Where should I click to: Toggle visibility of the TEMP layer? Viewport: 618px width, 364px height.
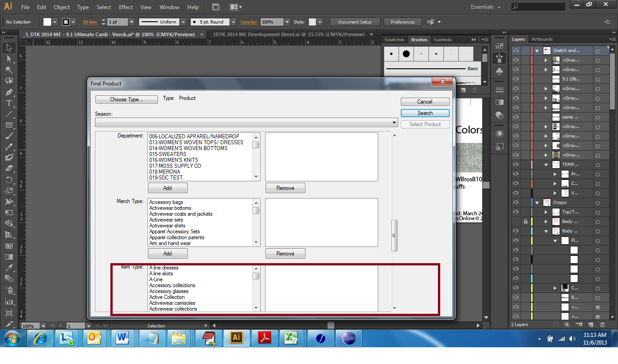(516, 165)
